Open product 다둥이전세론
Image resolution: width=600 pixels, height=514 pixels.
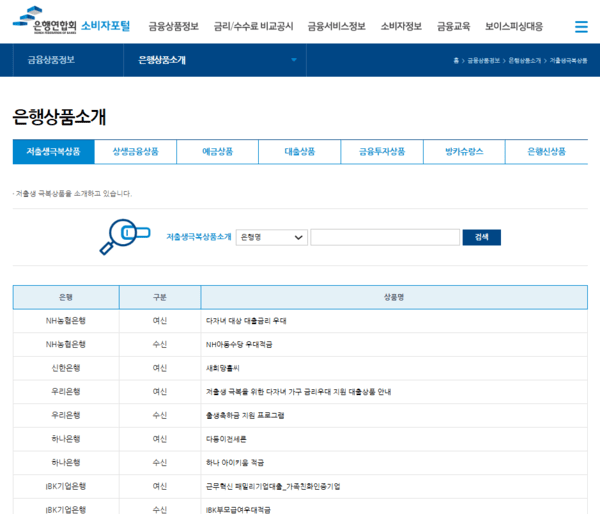[x=226, y=439]
